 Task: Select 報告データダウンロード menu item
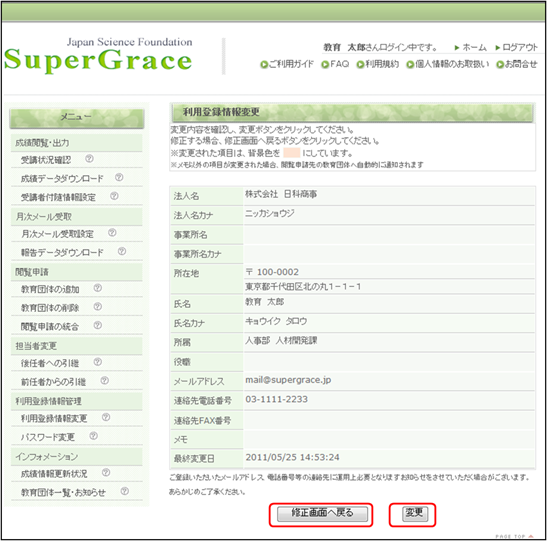click(x=62, y=252)
